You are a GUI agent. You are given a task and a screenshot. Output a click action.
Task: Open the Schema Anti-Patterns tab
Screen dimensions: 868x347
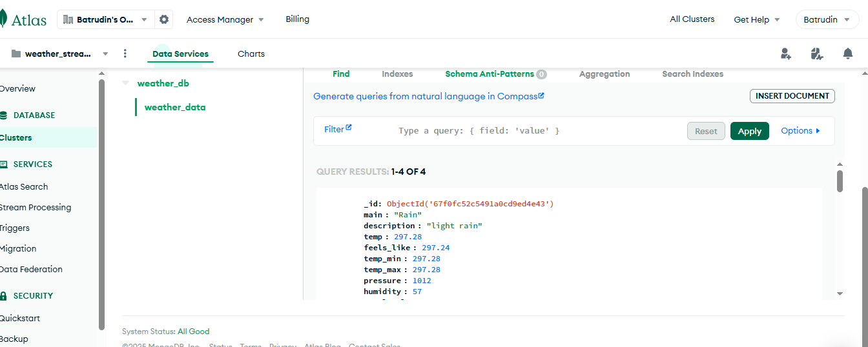(490, 74)
